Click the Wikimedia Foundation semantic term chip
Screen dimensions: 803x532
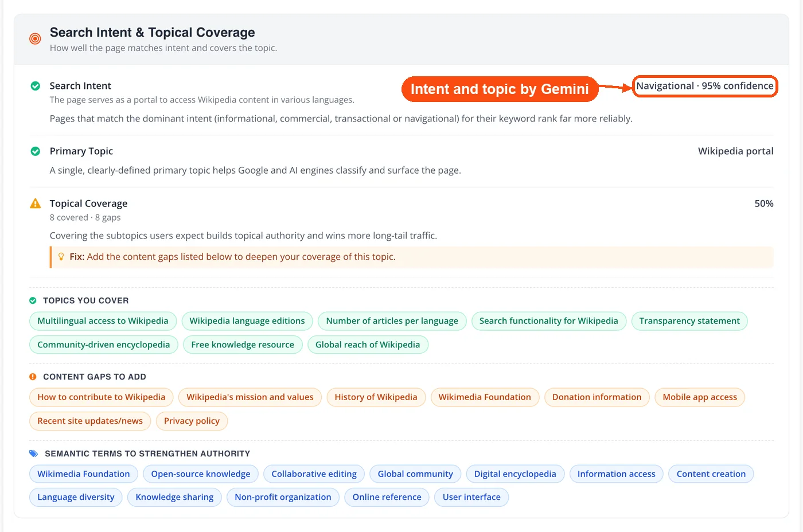pyautogui.click(x=84, y=474)
